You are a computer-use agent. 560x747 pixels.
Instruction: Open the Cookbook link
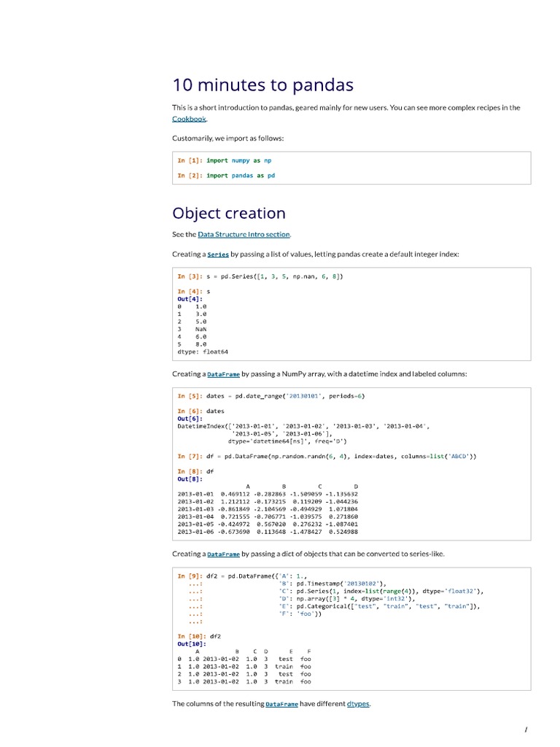[190, 119]
